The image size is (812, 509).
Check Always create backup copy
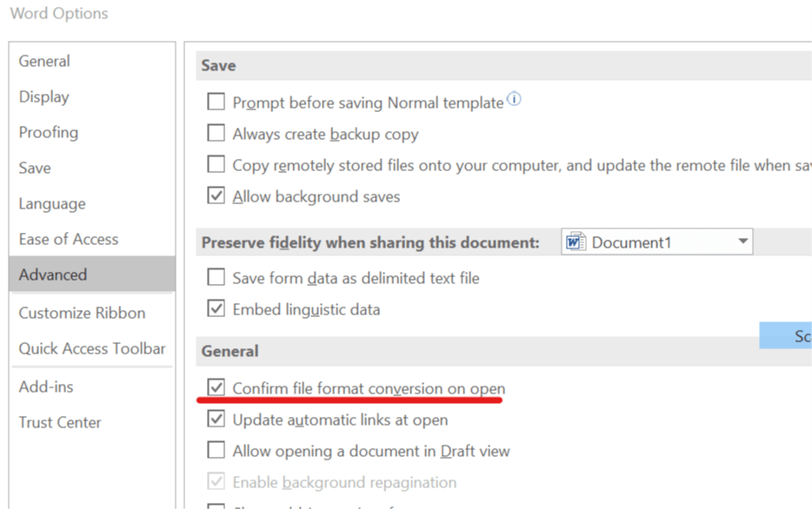(x=216, y=133)
